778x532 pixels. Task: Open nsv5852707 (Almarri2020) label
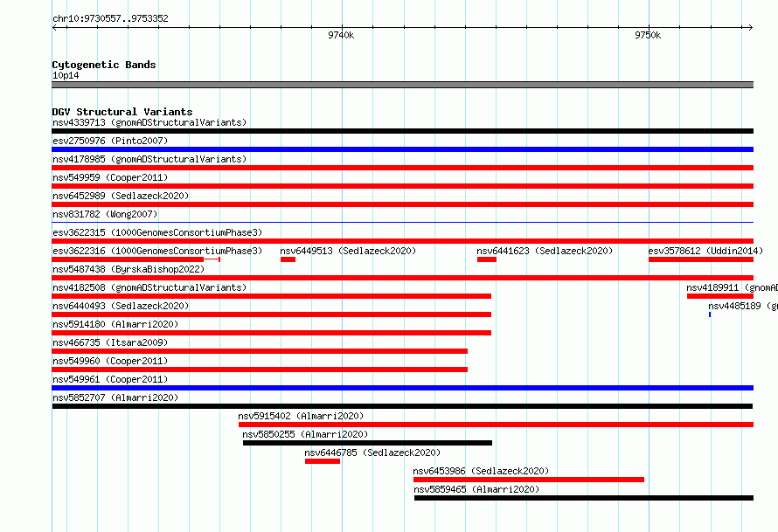115,397
